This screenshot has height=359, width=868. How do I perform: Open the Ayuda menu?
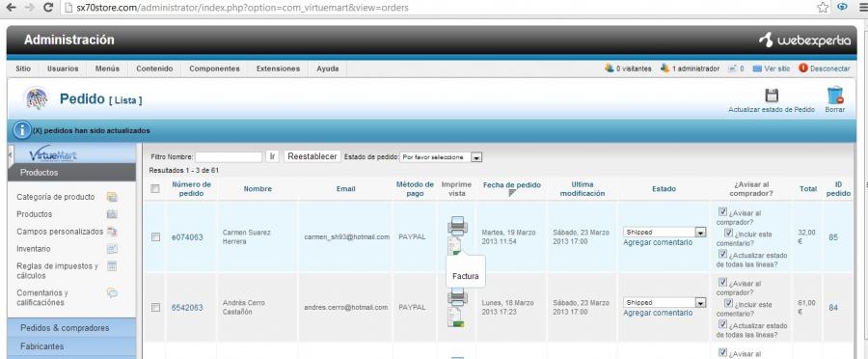click(x=328, y=69)
